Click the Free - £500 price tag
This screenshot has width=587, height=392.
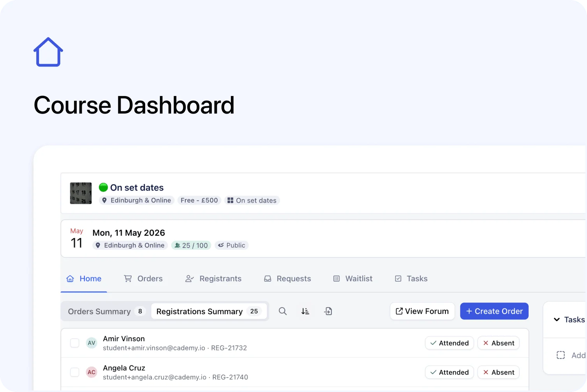pos(199,200)
